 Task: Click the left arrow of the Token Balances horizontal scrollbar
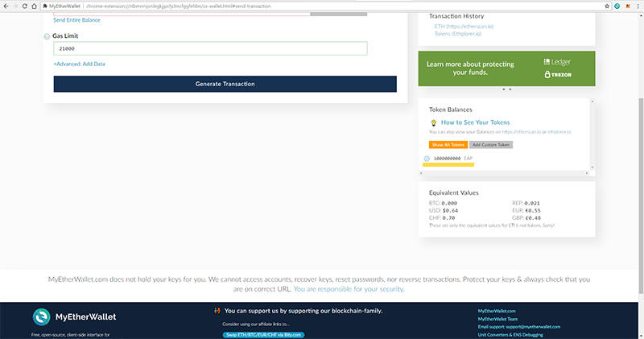tap(420, 173)
